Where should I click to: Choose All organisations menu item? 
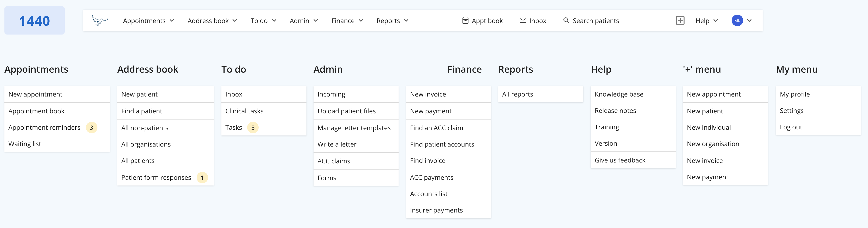pos(165,144)
